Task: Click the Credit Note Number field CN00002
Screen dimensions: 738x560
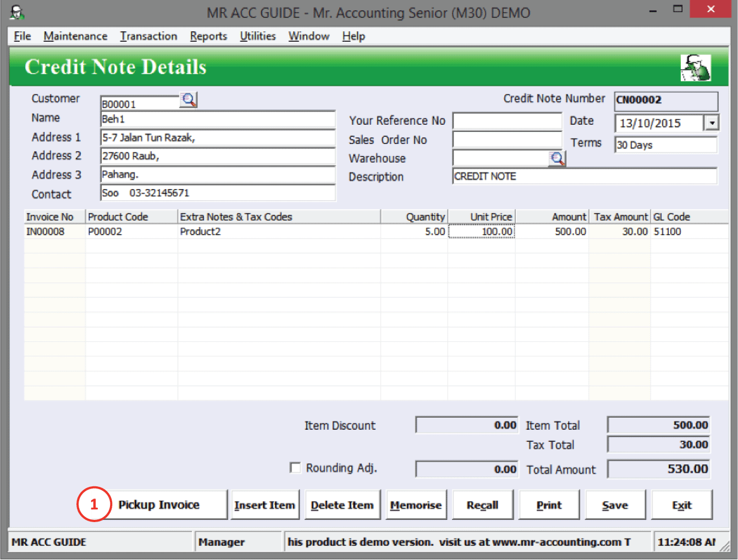Action: point(666,101)
